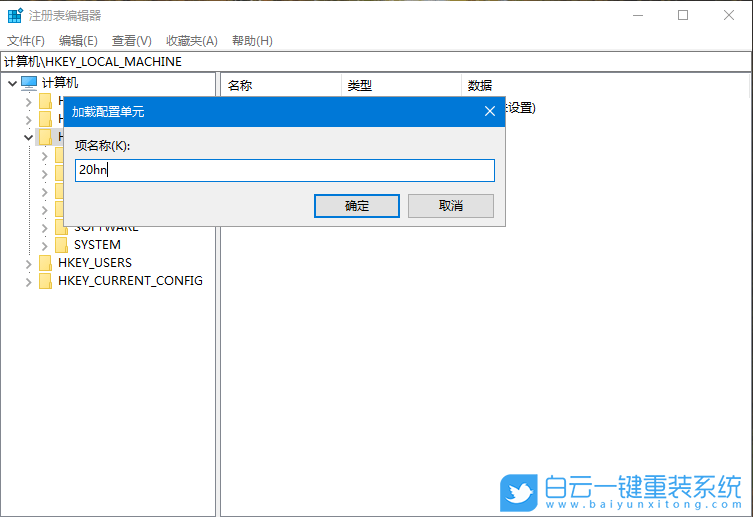Expand the SOFTWARE key partly behind dialog
The image size is (753, 517).
click(x=45, y=228)
